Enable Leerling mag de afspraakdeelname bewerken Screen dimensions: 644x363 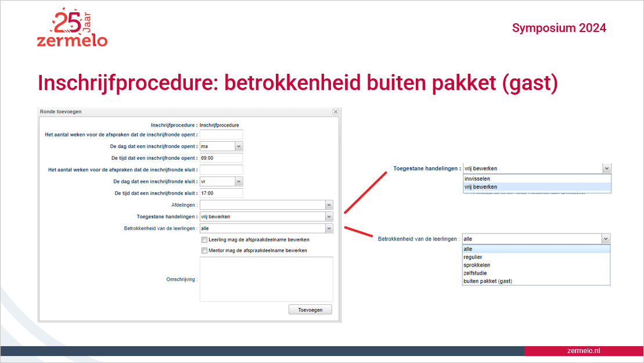pyautogui.click(x=204, y=240)
